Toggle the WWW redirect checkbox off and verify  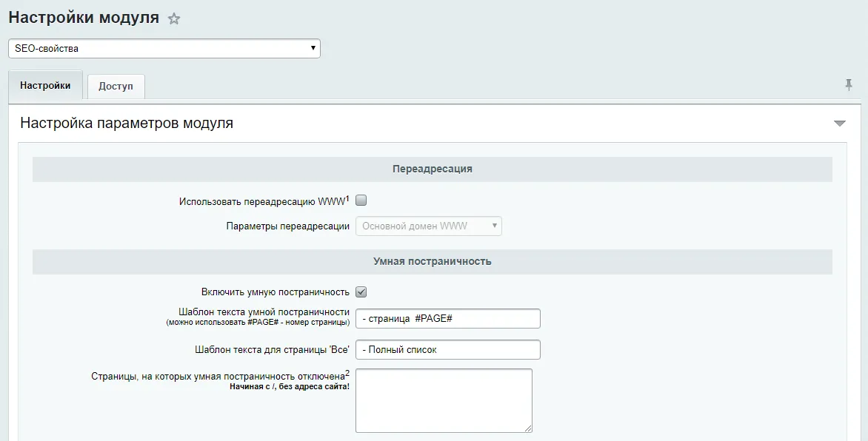click(x=361, y=200)
